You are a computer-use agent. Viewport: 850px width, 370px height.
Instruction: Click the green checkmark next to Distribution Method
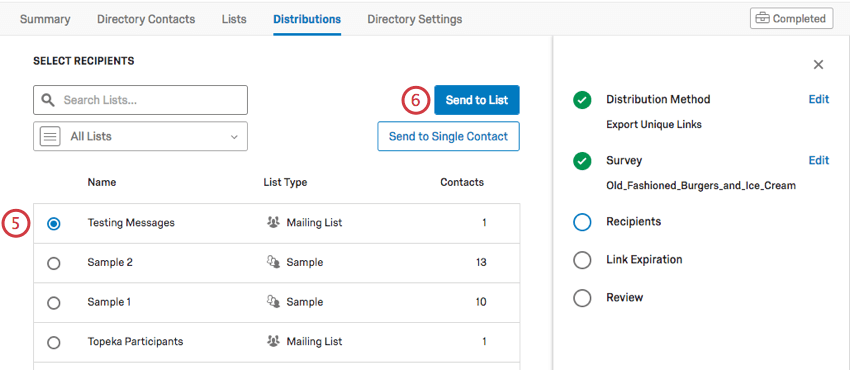tap(582, 100)
